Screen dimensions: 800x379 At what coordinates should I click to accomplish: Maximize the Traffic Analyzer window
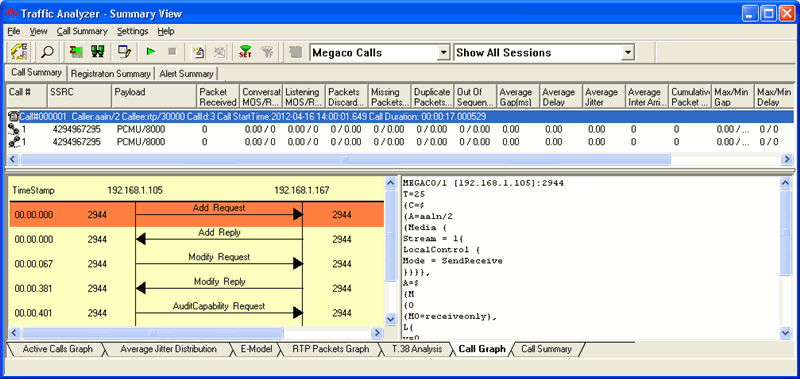point(768,14)
